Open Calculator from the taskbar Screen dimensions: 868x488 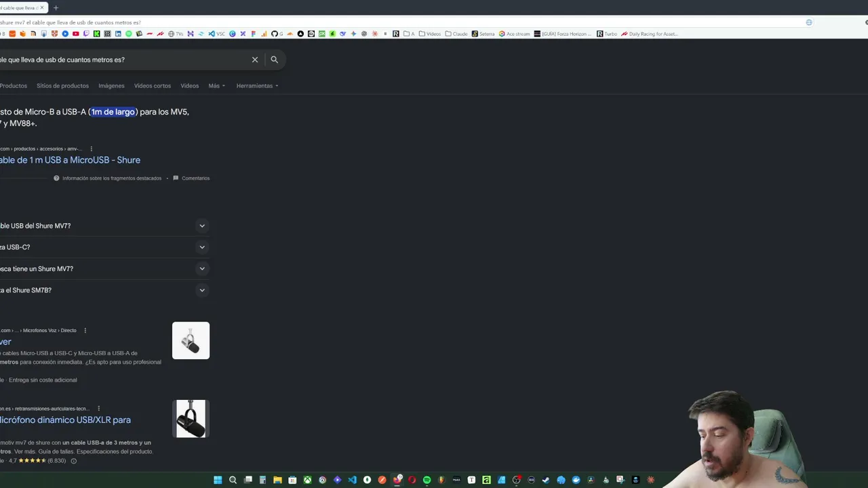pos(262,480)
